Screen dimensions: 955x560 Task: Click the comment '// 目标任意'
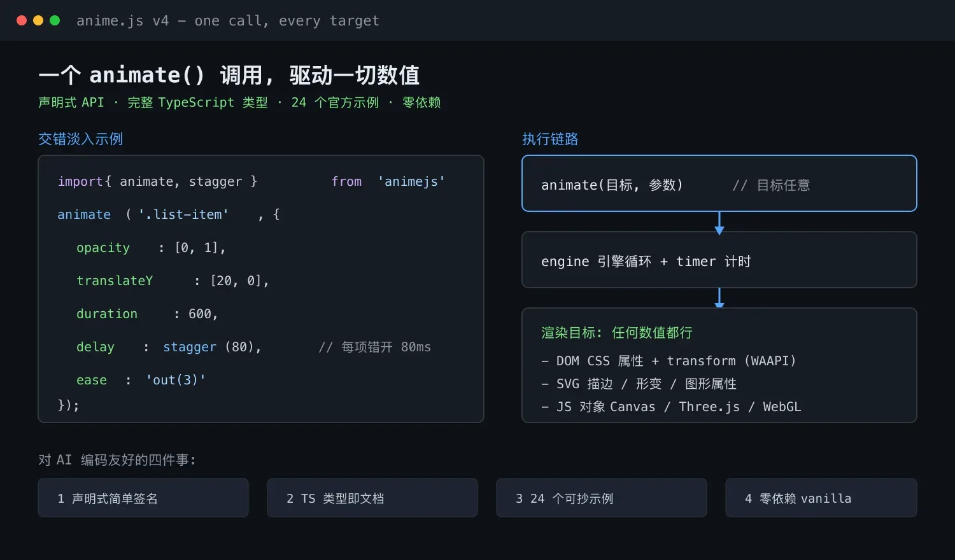pyautogui.click(x=771, y=185)
